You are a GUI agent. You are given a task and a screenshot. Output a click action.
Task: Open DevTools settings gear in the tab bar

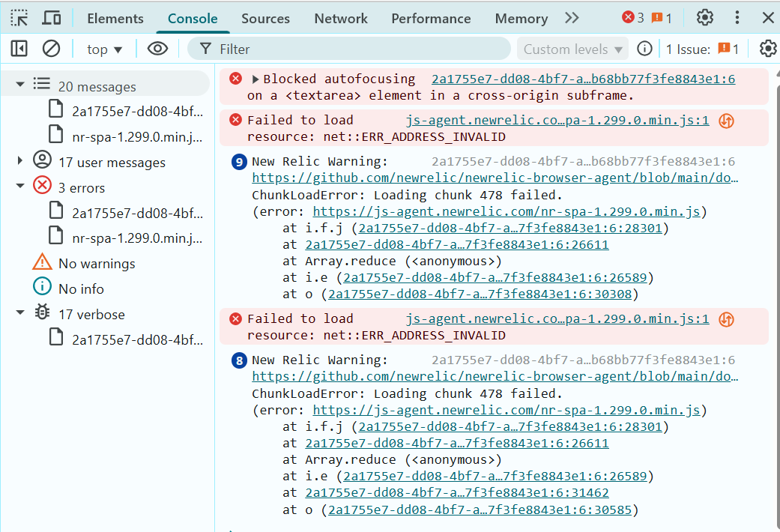coord(704,18)
